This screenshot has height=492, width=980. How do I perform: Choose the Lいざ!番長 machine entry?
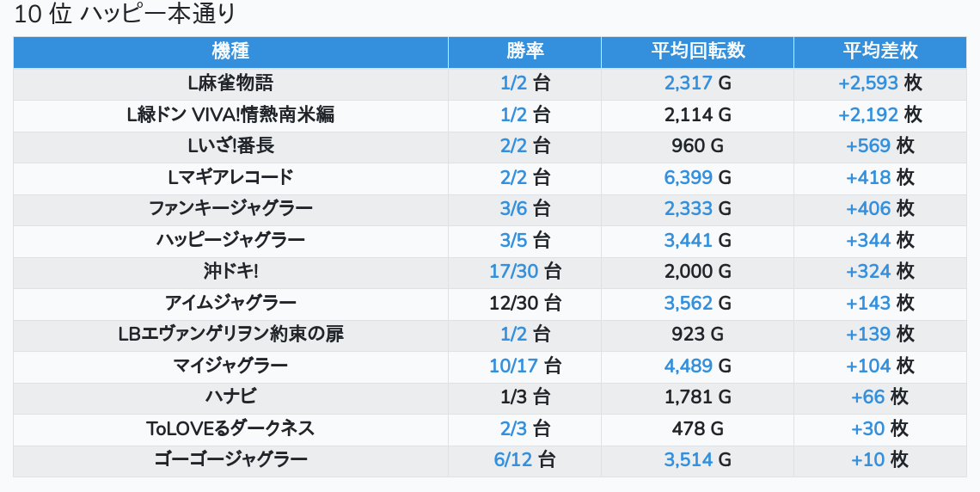point(230,145)
